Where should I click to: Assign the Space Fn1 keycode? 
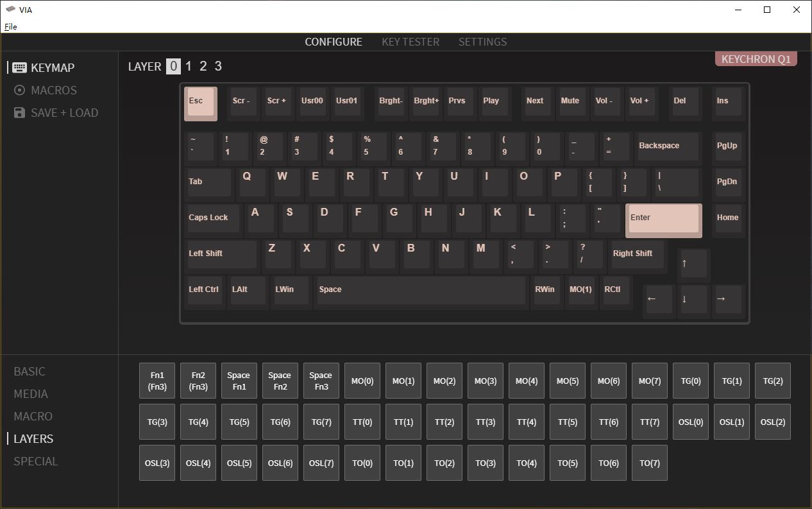pos(239,381)
